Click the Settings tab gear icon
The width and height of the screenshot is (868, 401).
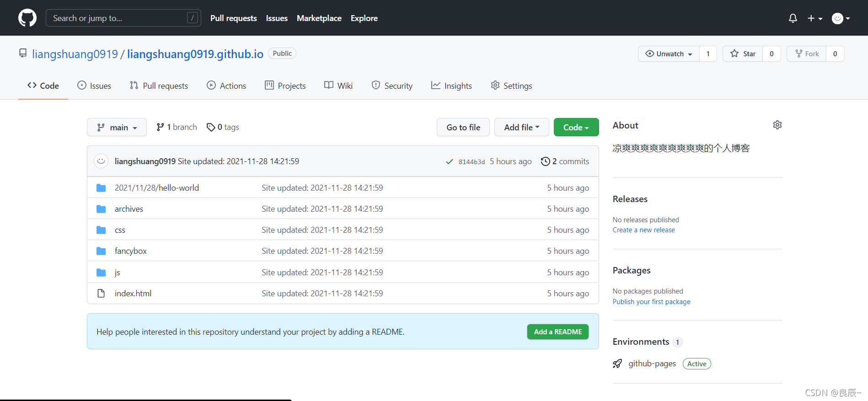(x=495, y=85)
